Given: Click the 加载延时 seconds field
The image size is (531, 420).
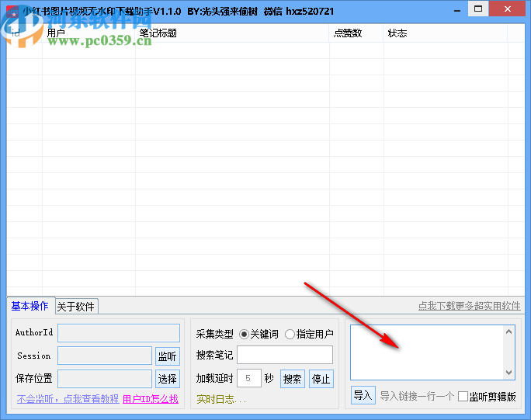Looking at the screenshot, I should pos(249,378).
